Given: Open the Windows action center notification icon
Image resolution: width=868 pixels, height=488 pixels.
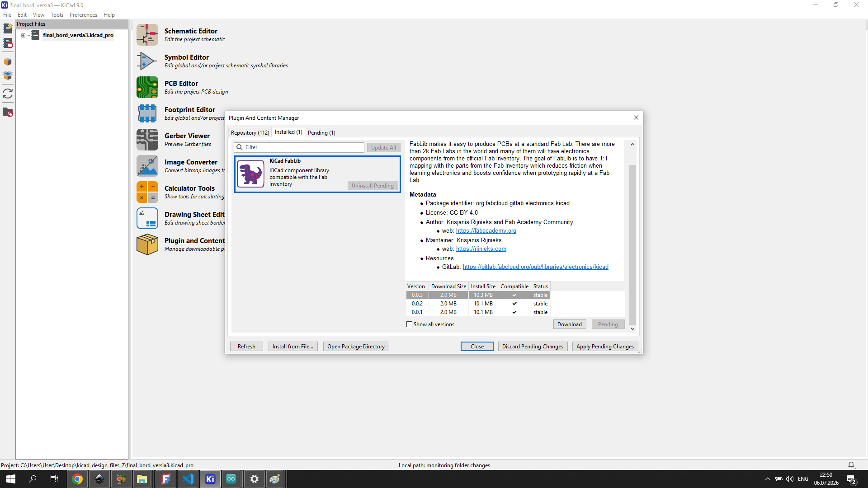Looking at the screenshot, I should [851, 479].
